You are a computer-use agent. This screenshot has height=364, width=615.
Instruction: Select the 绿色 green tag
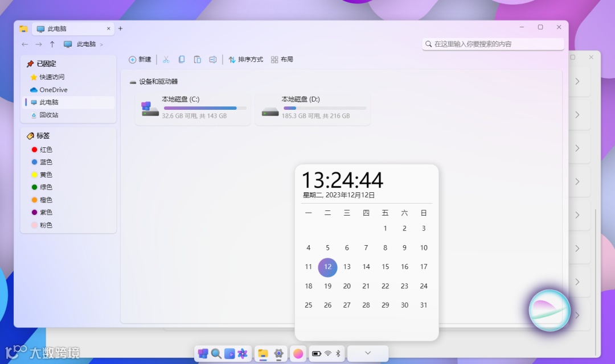tap(42, 187)
